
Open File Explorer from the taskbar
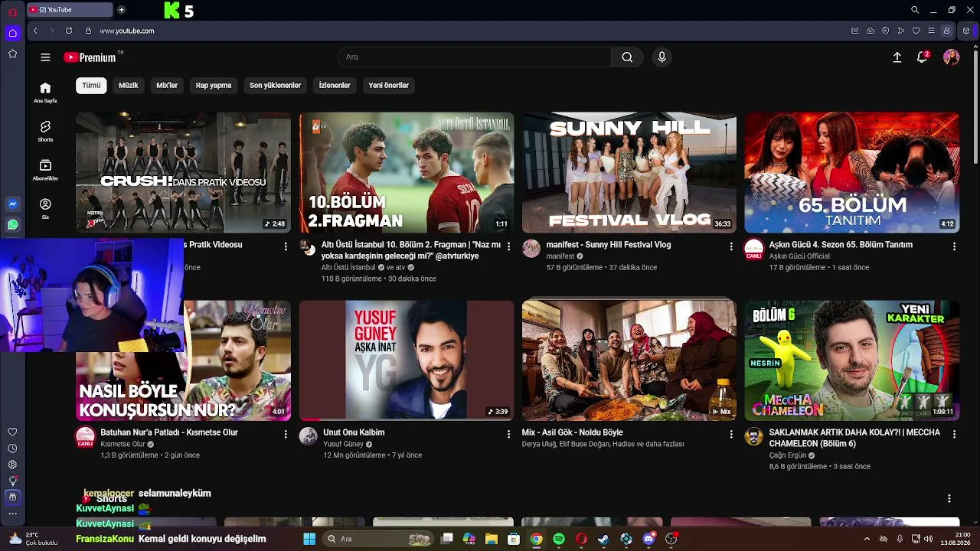[491, 540]
